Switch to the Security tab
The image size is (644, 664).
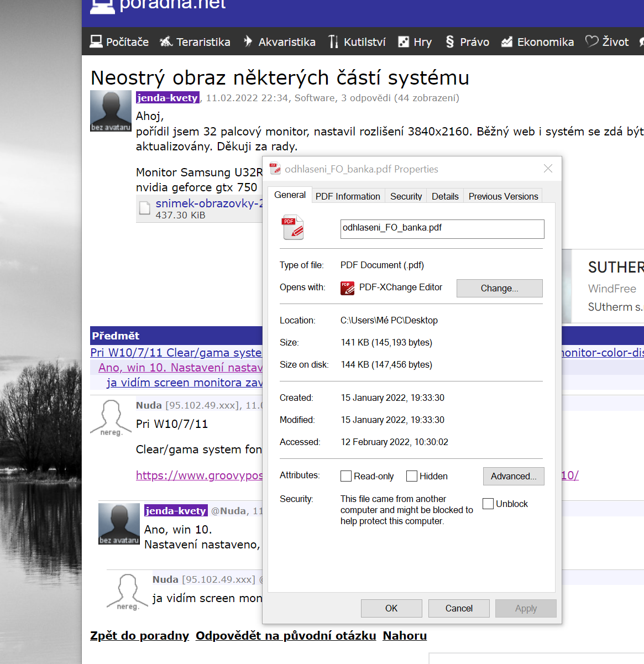406,196
